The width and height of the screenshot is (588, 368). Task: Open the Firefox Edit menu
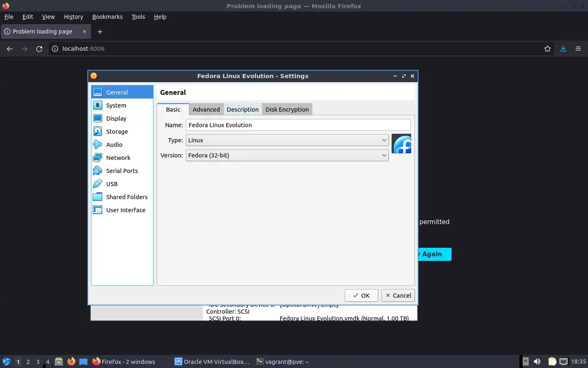coord(28,17)
